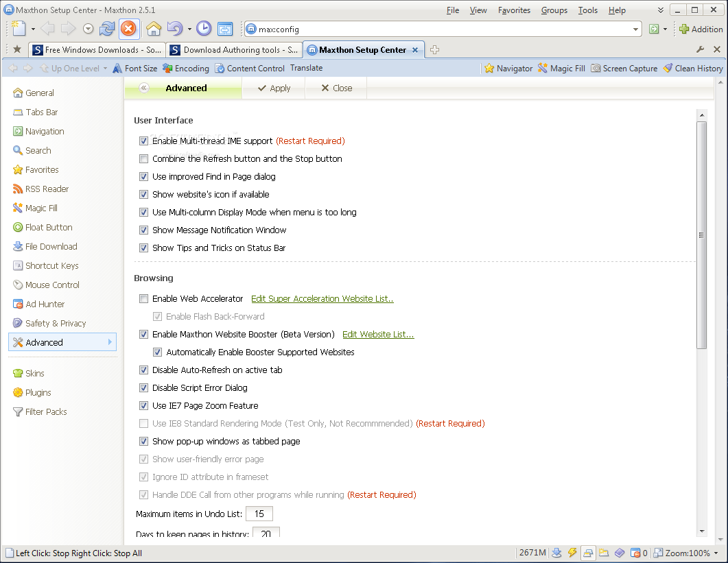The image size is (728, 563).
Task: Click the back-history dropdown circle button
Action: coord(89,29)
